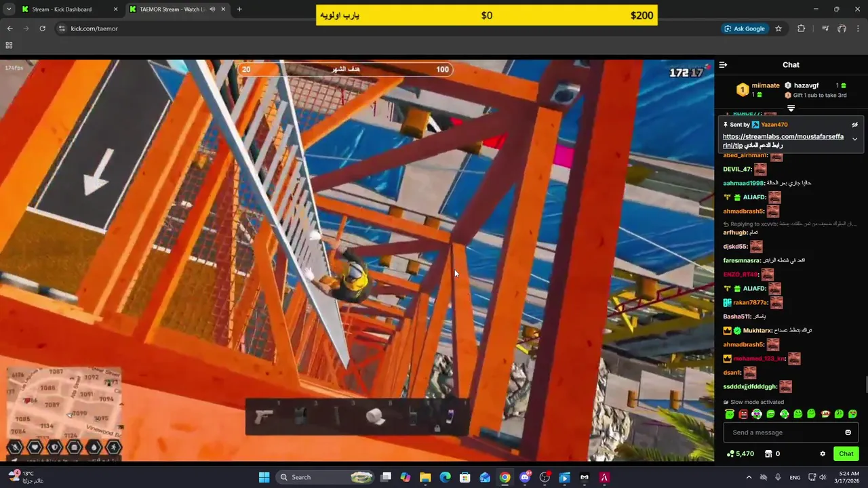The width and height of the screenshot is (868, 488).
Task: Click DEVIL_47's emote in chat
Action: (760, 169)
